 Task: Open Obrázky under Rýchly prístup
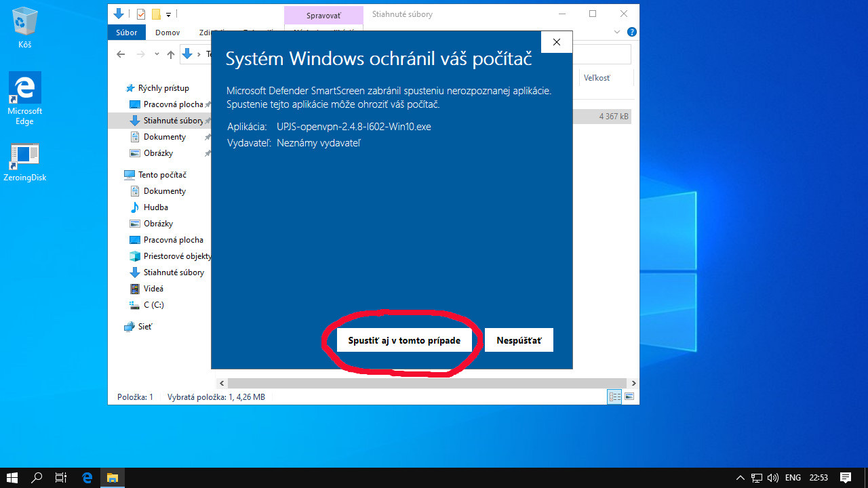158,153
